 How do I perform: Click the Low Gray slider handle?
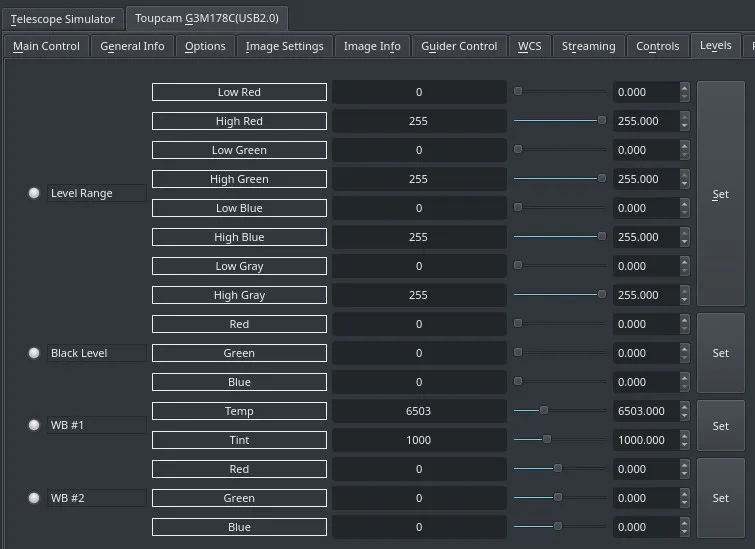tap(518, 265)
